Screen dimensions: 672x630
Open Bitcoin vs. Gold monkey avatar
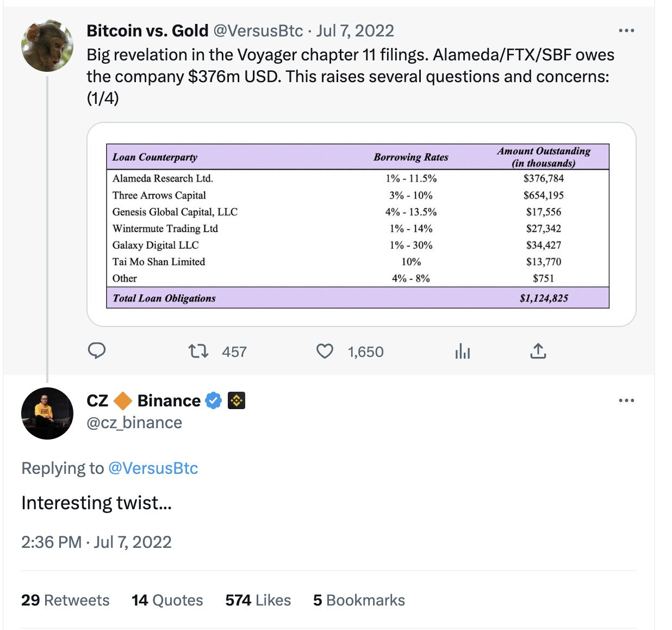[47, 46]
